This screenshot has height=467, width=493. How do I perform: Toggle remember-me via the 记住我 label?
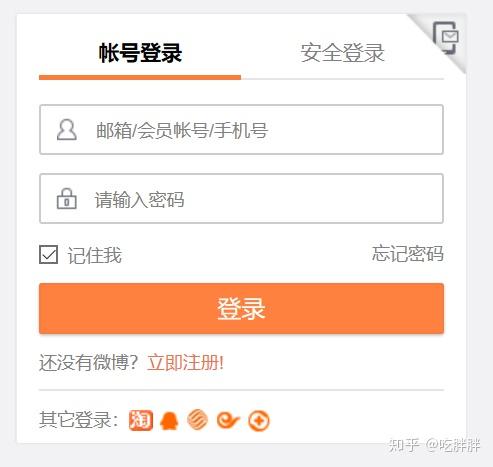point(95,255)
